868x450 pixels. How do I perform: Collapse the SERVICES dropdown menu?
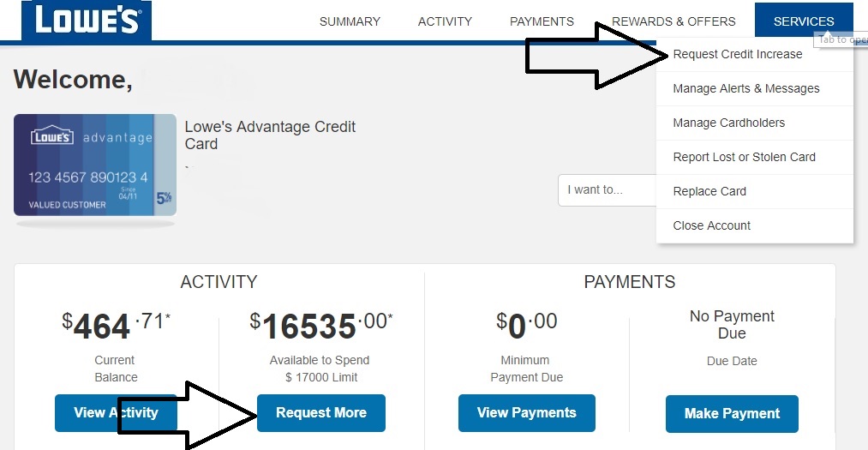pos(804,21)
